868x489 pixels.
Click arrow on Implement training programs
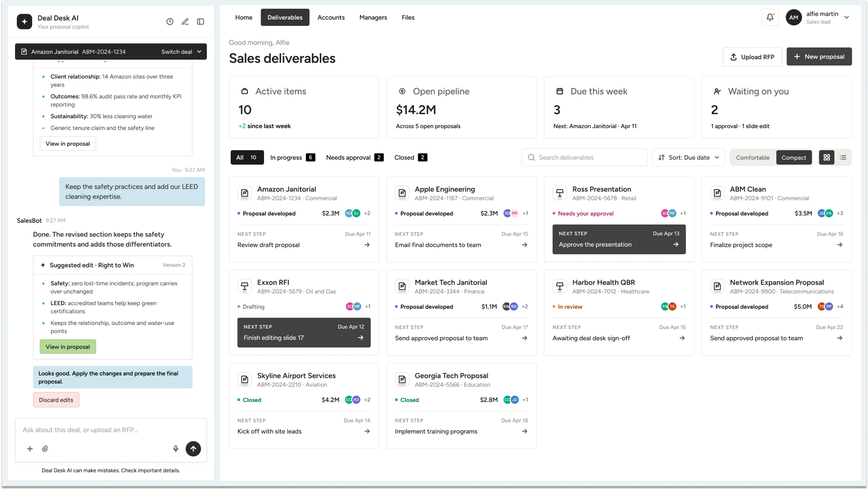(x=524, y=431)
